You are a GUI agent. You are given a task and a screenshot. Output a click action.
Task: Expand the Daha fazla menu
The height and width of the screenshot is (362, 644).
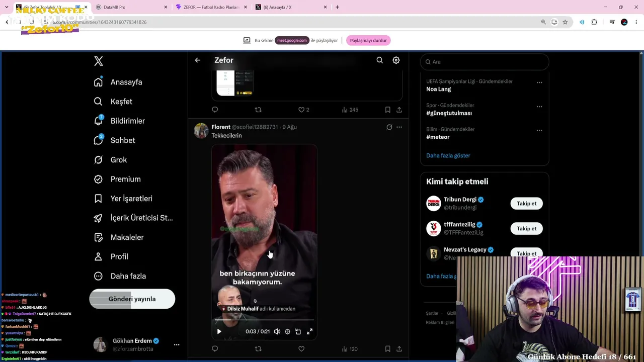click(x=120, y=276)
